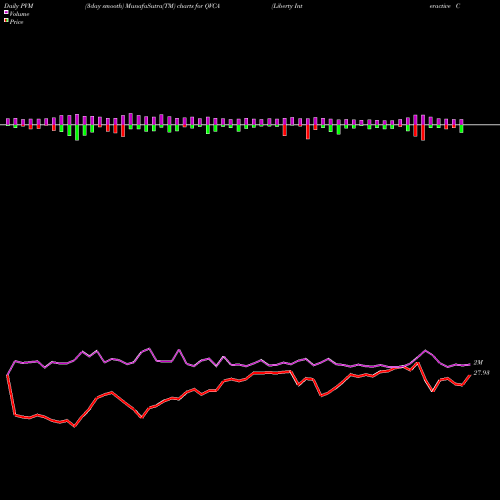Click the Volume legend color swatch
Screen dimensions: 500x500
coord(6,12)
